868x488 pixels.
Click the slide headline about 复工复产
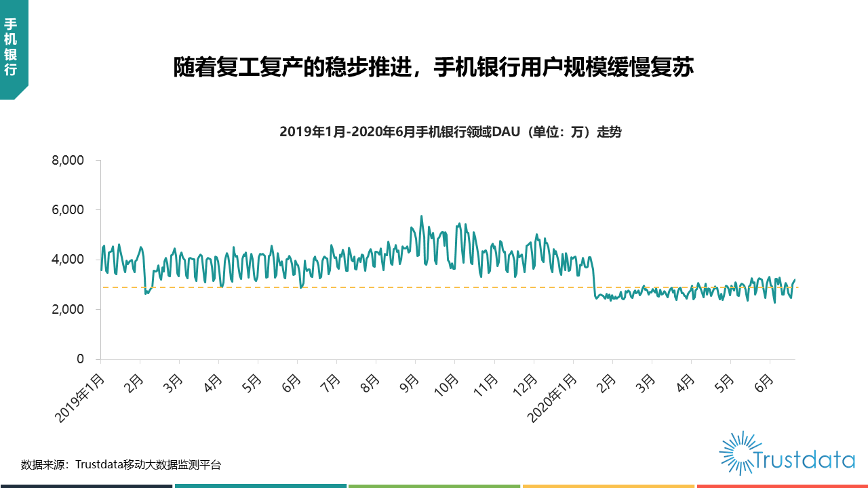pos(433,68)
